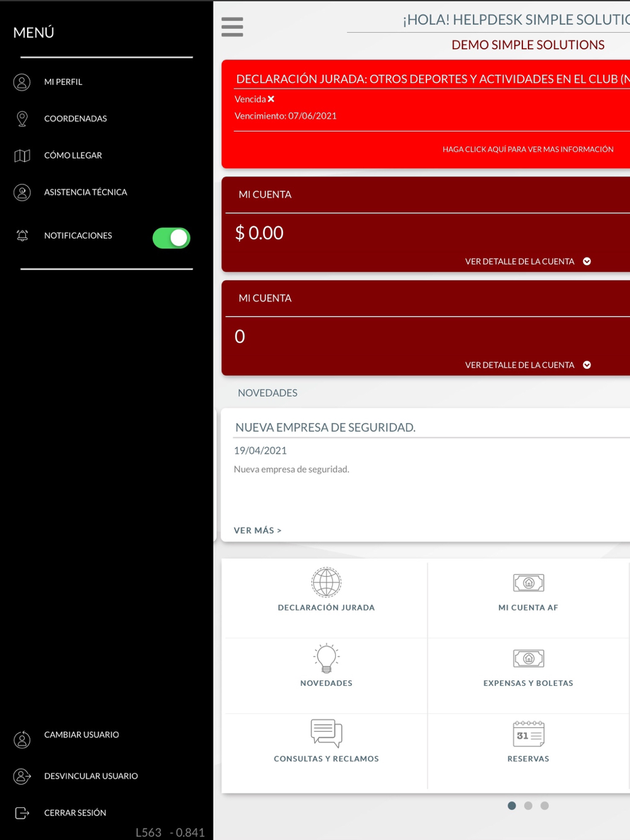
Task: Open the Declaración Jurada title banner
Action: coord(432,79)
